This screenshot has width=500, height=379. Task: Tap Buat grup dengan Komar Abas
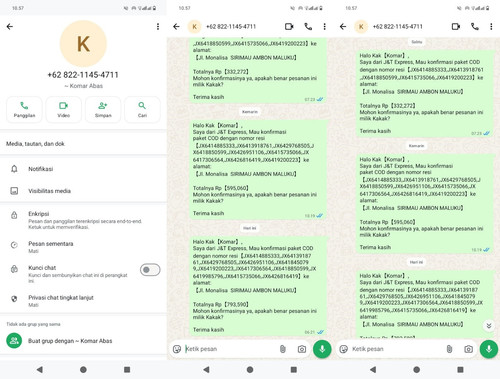coord(83,341)
